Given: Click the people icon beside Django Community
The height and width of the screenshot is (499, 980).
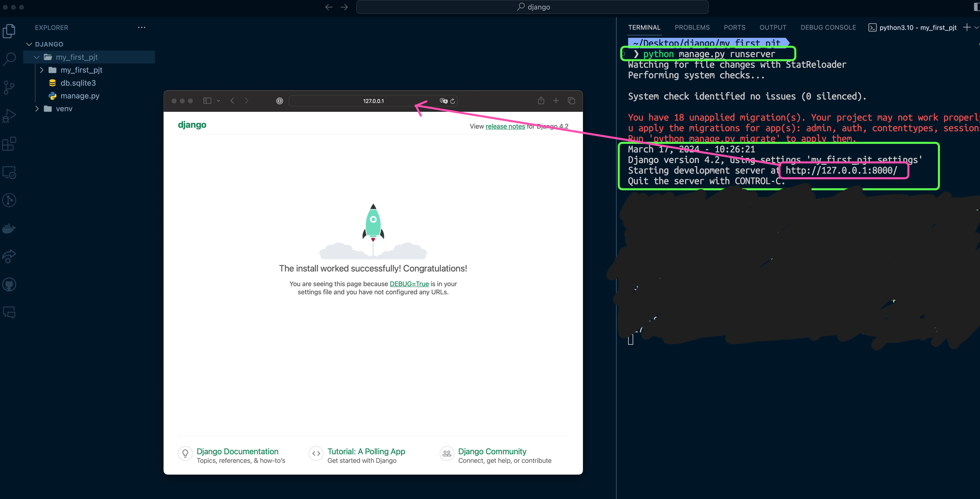Looking at the screenshot, I should [447, 453].
